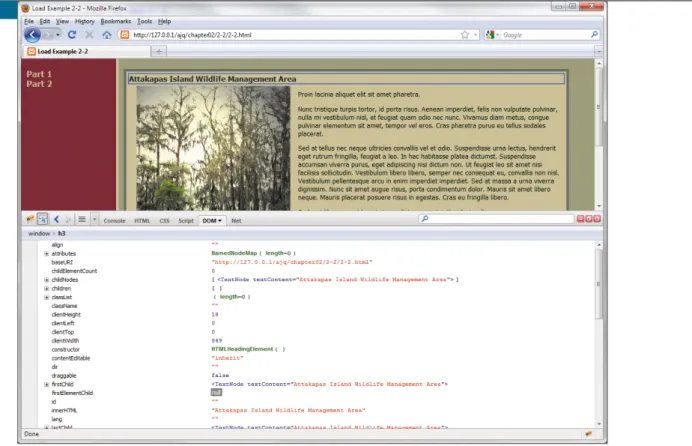Open Firebug in a new window
This screenshot has width=692, height=446.
[x=589, y=219]
